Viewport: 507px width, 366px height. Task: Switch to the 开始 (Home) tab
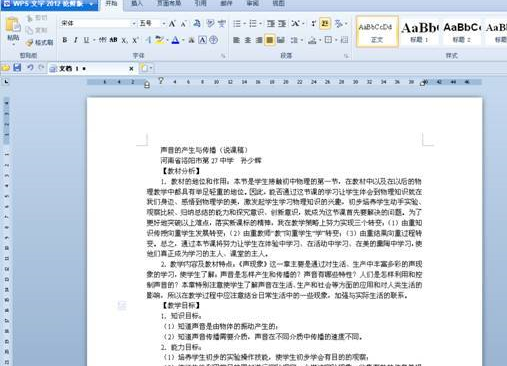pyautogui.click(x=111, y=3)
